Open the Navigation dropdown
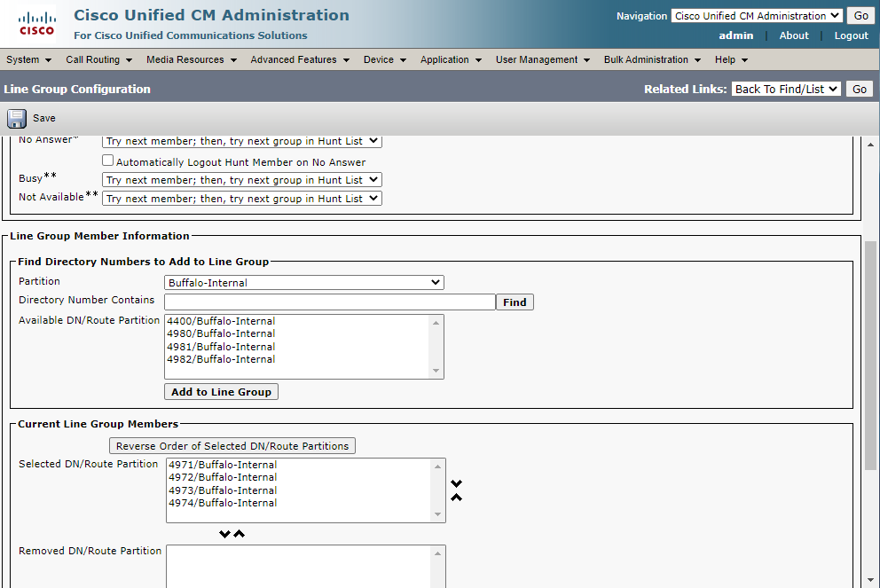Screen dimensions: 880x588 click(x=757, y=16)
